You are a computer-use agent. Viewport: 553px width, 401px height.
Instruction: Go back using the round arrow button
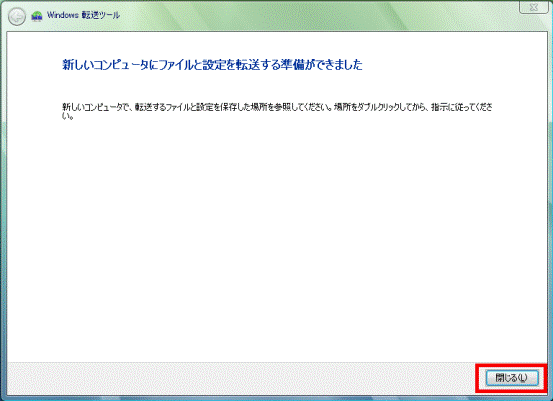(17, 17)
